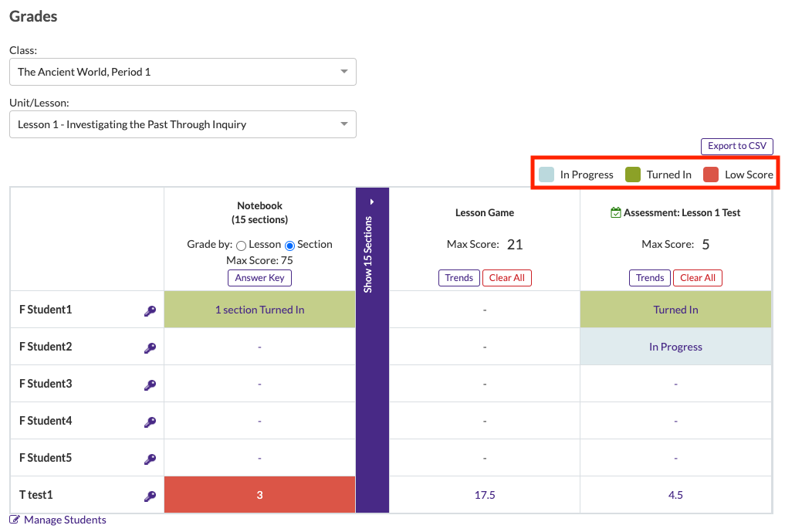Select the Section grade-by radio button
Image resolution: width=785 pixels, height=532 pixels.
pos(290,246)
